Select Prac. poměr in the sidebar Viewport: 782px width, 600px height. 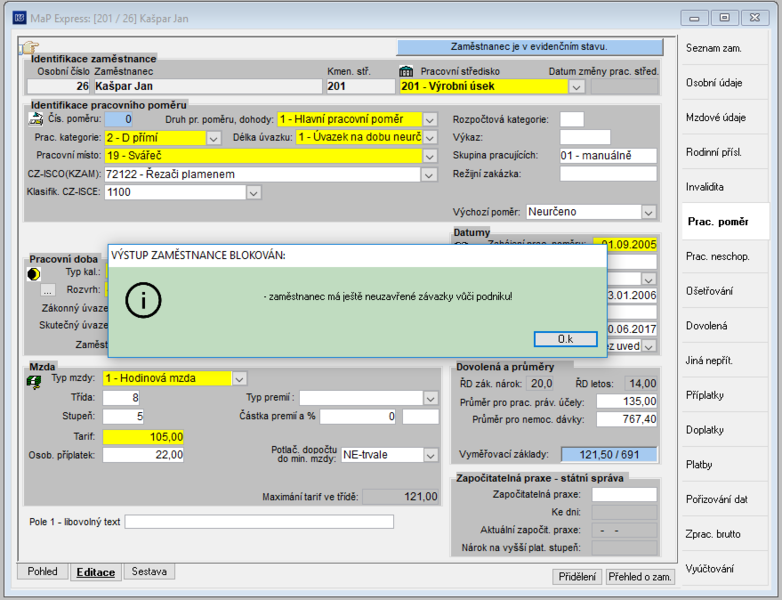[x=724, y=221]
